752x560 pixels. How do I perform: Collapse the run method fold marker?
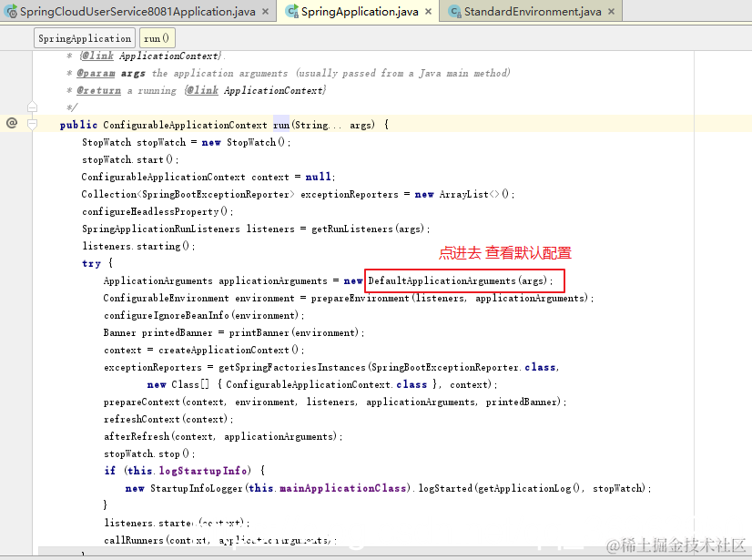point(32,125)
